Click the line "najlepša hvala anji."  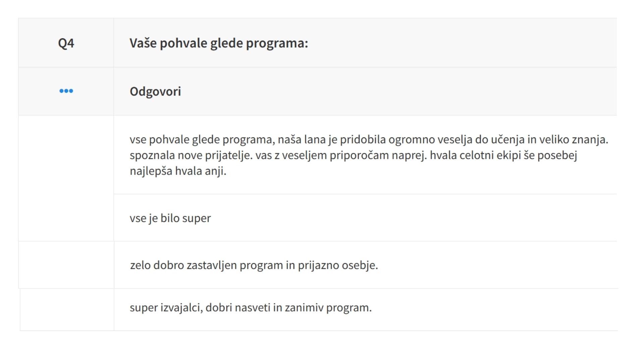pyautogui.click(x=178, y=171)
